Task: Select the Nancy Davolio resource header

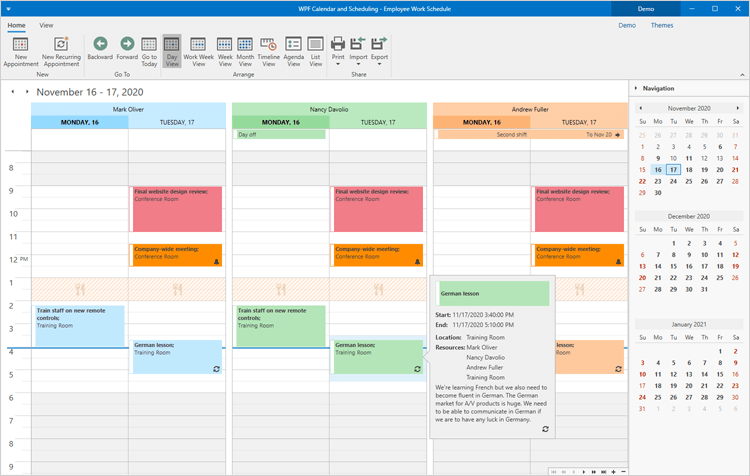Action: 329,109
